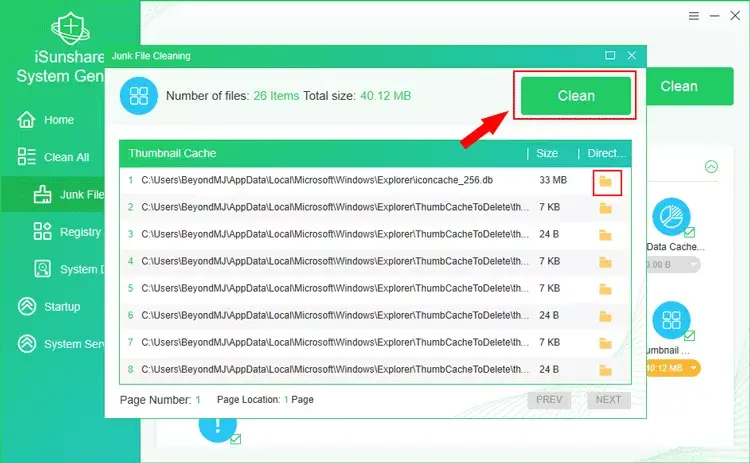The height and width of the screenshot is (463, 750).
Task: Open Registry in the sidebar
Action: pos(67,232)
